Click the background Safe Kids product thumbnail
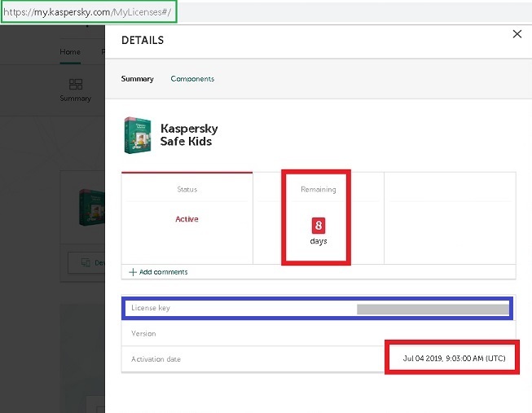 click(91, 208)
